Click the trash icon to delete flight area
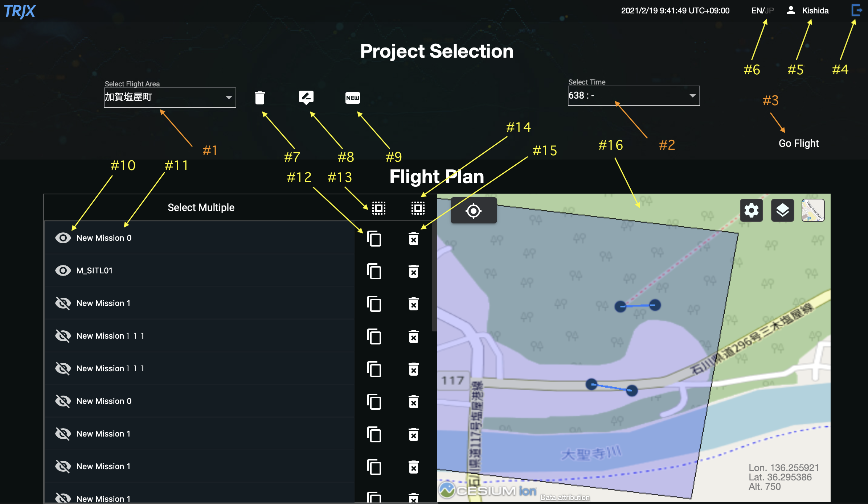Viewport: 868px width, 504px height. coord(259,98)
